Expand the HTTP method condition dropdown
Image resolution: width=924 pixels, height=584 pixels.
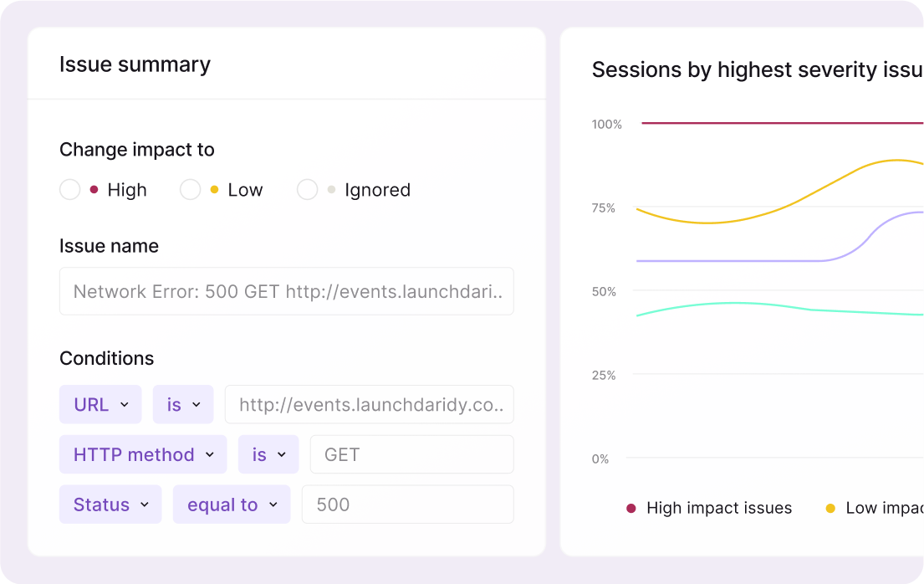tap(143, 455)
